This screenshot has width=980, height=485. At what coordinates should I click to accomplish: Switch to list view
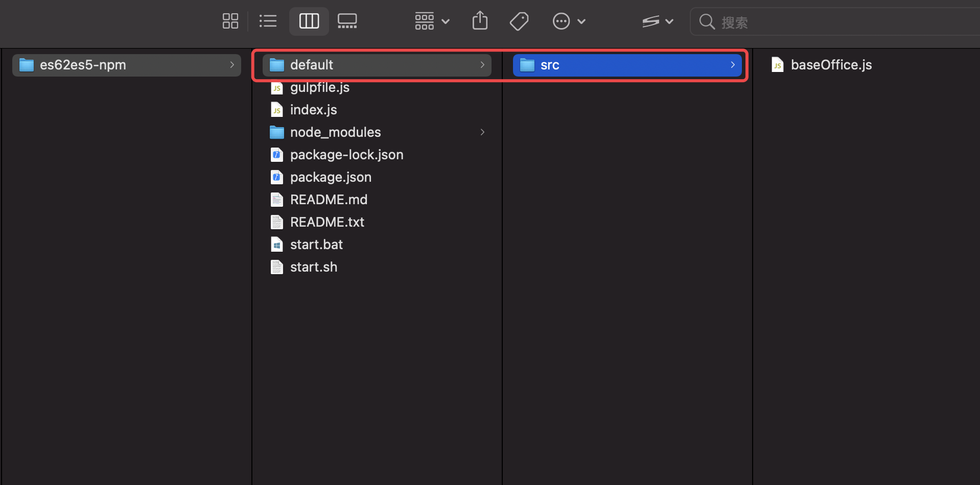pyautogui.click(x=268, y=21)
